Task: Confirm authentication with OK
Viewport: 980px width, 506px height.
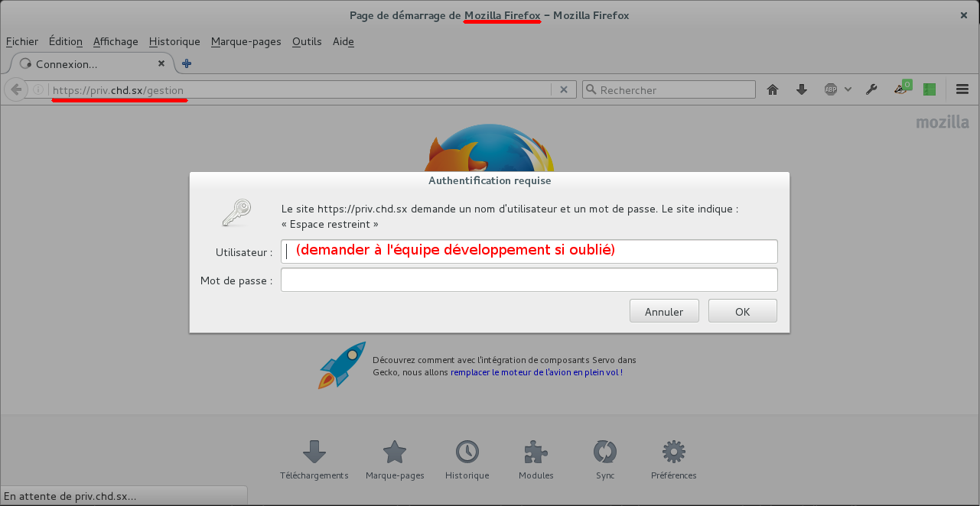Action: (x=743, y=311)
